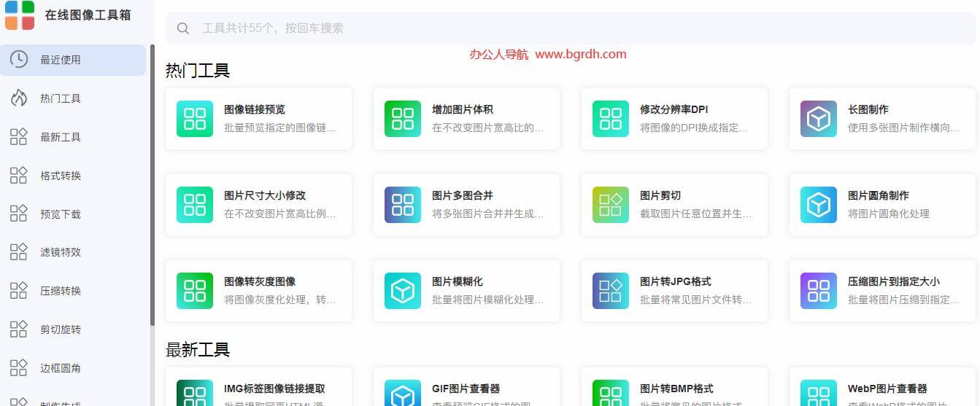Open the 图片转JPG格式 tool title
The width and height of the screenshot is (980, 406).
click(x=676, y=281)
